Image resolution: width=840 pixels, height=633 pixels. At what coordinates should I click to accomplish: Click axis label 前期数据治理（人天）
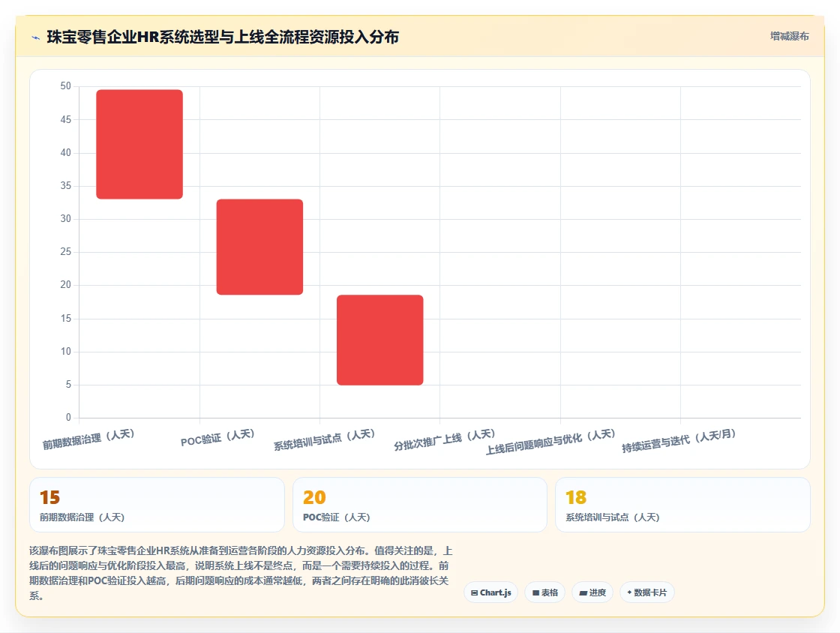(88, 439)
